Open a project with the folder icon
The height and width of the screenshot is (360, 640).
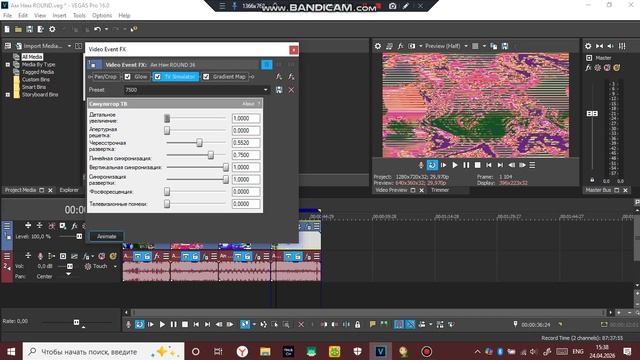(18, 29)
